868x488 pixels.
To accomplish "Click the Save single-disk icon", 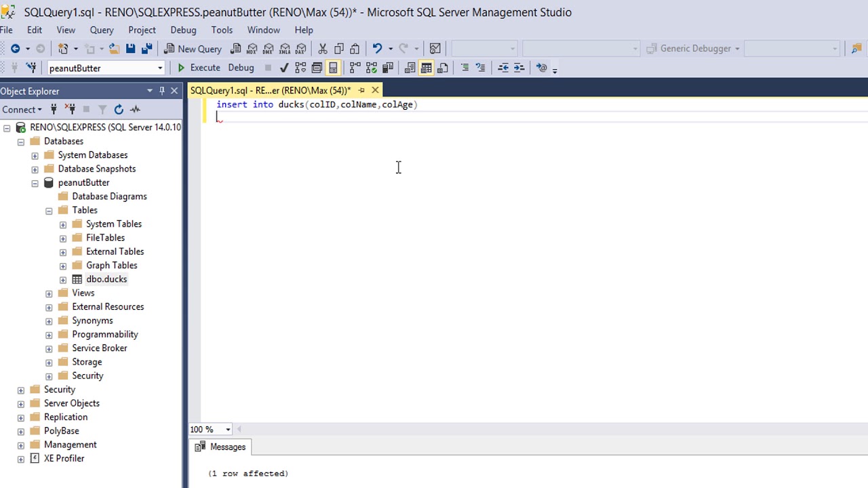I will pos(130,48).
